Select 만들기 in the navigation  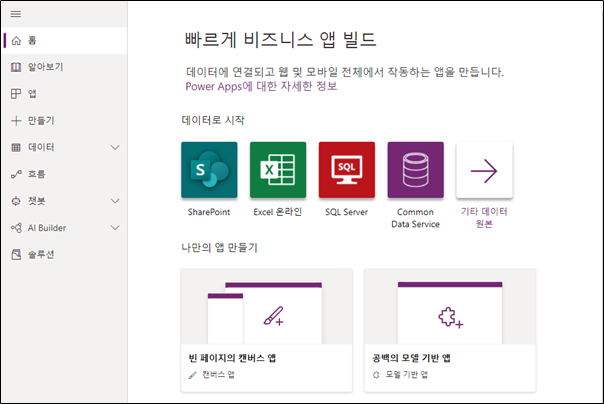[64, 121]
